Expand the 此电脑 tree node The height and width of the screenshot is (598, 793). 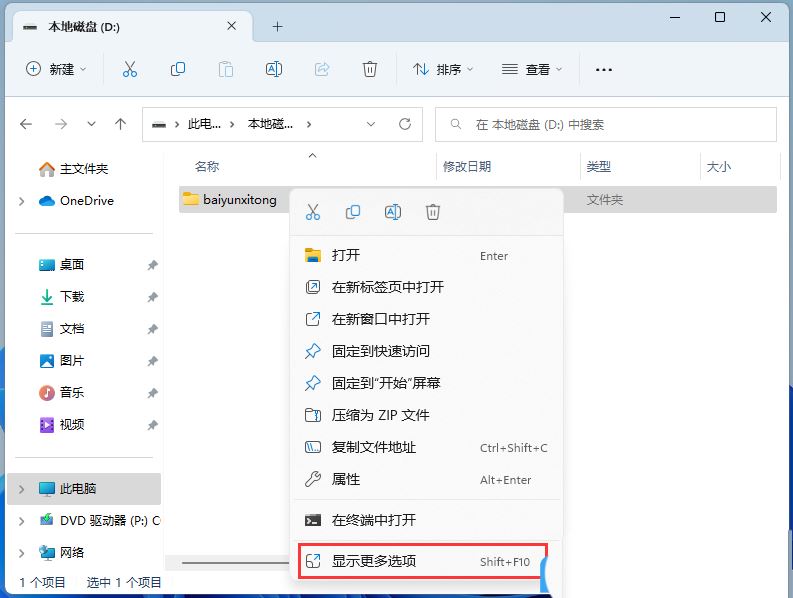[22, 489]
